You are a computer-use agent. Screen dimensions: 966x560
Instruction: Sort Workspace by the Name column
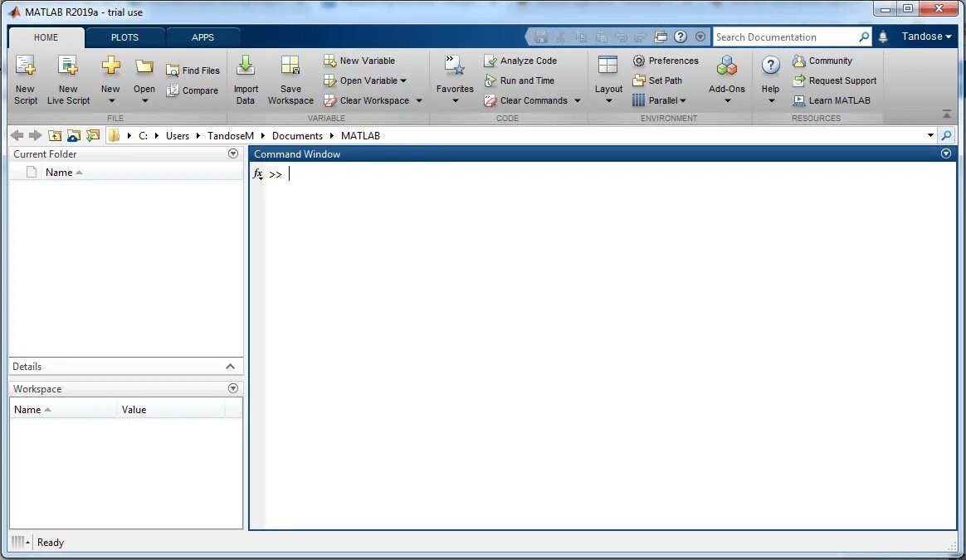[63, 409]
